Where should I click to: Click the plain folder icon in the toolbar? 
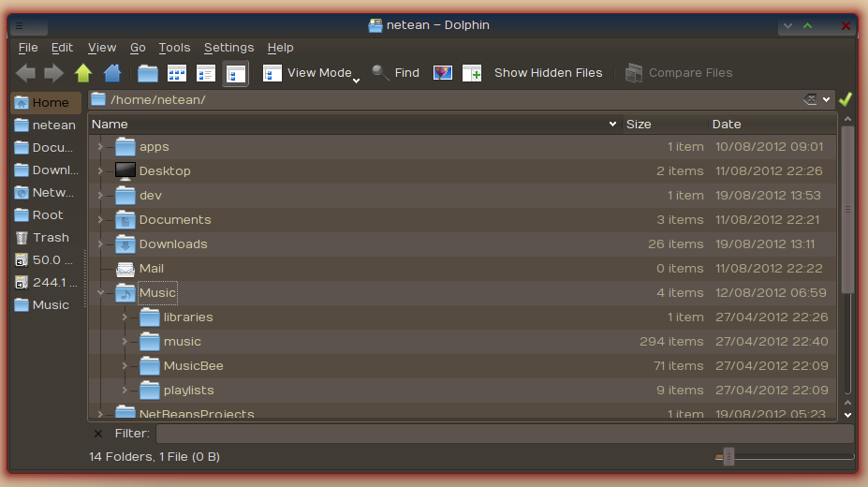[x=148, y=73]
